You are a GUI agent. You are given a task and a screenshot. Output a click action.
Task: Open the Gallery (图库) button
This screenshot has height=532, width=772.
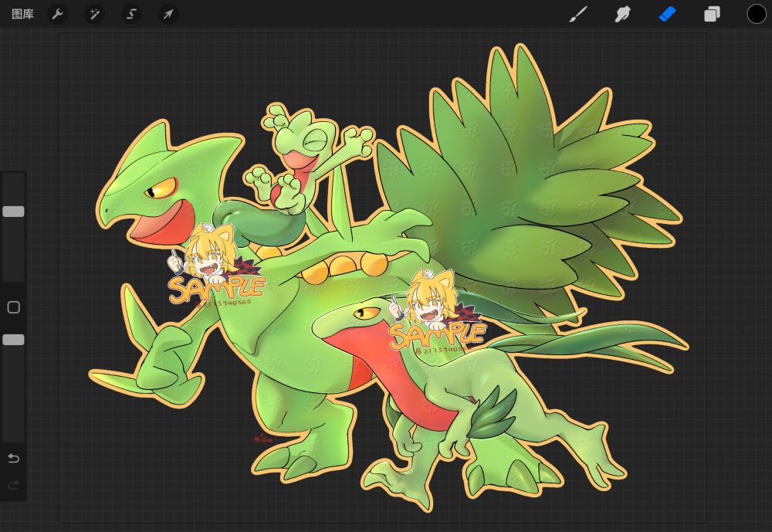(x=22, y=15)
